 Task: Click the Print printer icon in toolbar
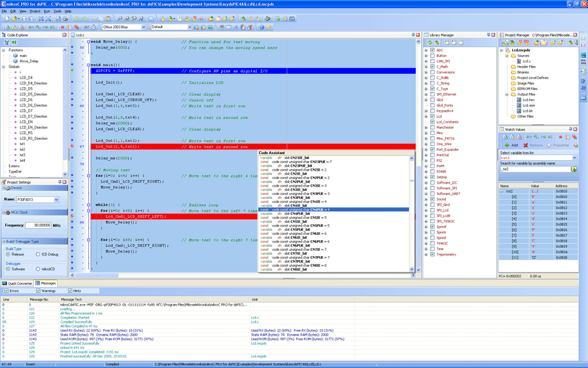[65, 18]
